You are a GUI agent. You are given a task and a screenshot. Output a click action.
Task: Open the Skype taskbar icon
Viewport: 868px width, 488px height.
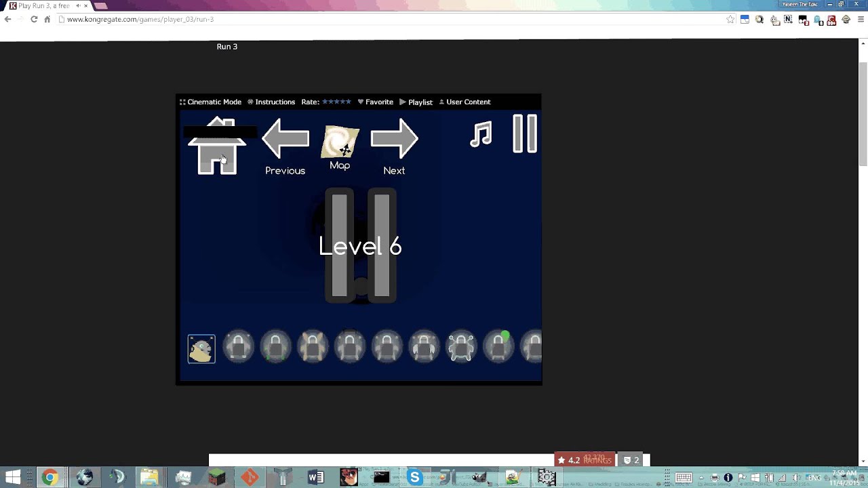click(x=415, y=478)
